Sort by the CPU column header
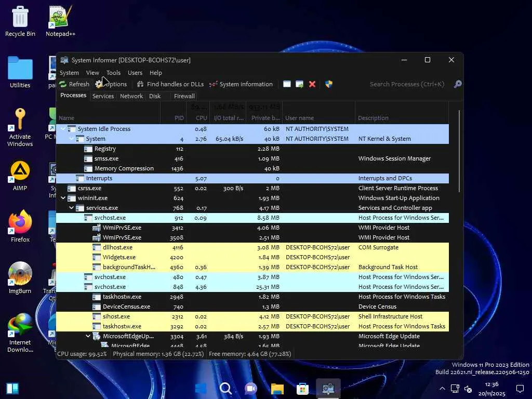The width and height of the screenshot is (532, 399). [197, 118]
